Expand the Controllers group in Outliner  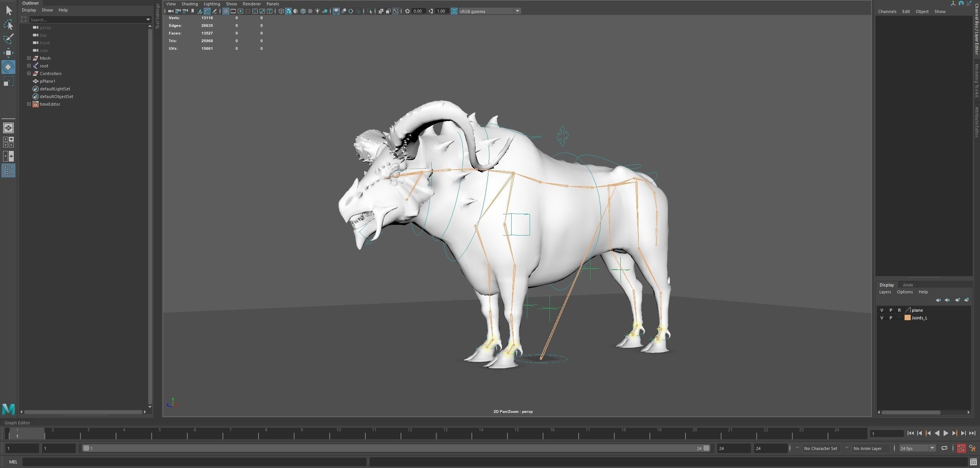pos(29,74)
